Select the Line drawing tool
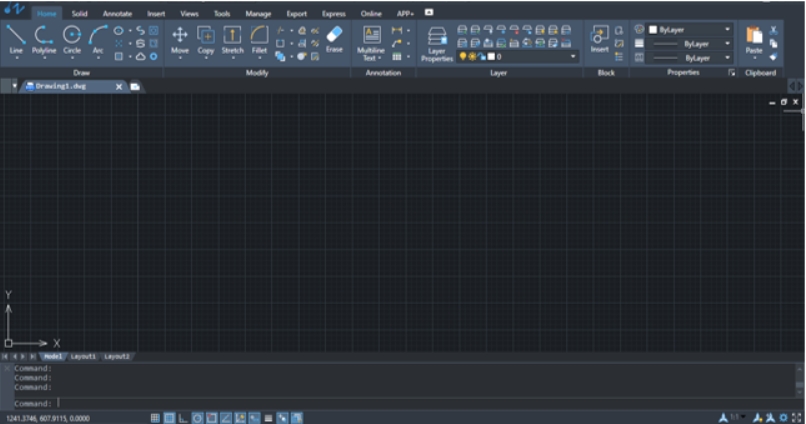Screen dimensions: 806x424 point(16,39)
